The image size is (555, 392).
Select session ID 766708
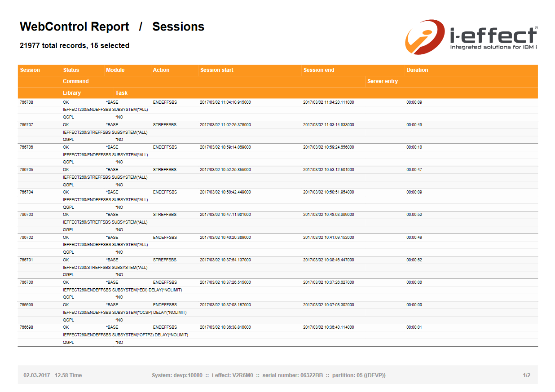pyautogui.click(x=26, y=102)
